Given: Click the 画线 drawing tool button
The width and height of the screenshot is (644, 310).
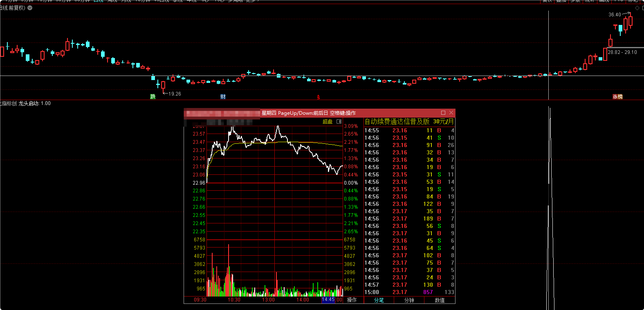Looking at the screenshot, I should (x=604, y=1).
